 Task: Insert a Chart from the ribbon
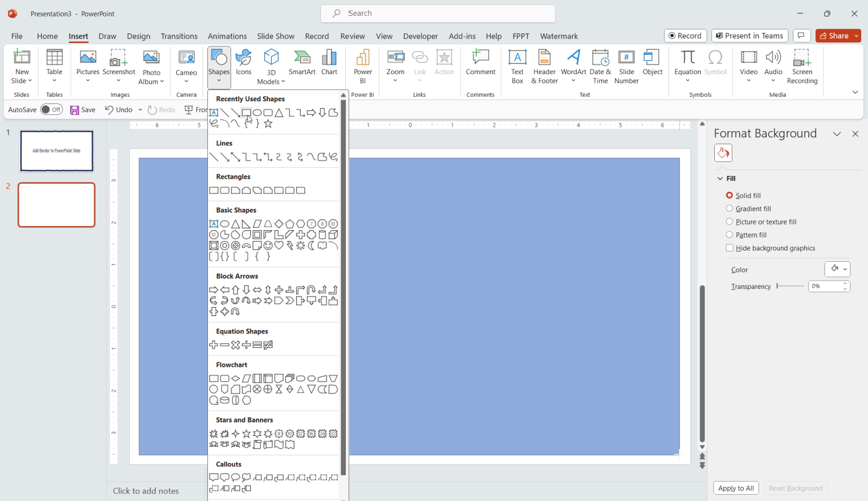coord(329,62)
